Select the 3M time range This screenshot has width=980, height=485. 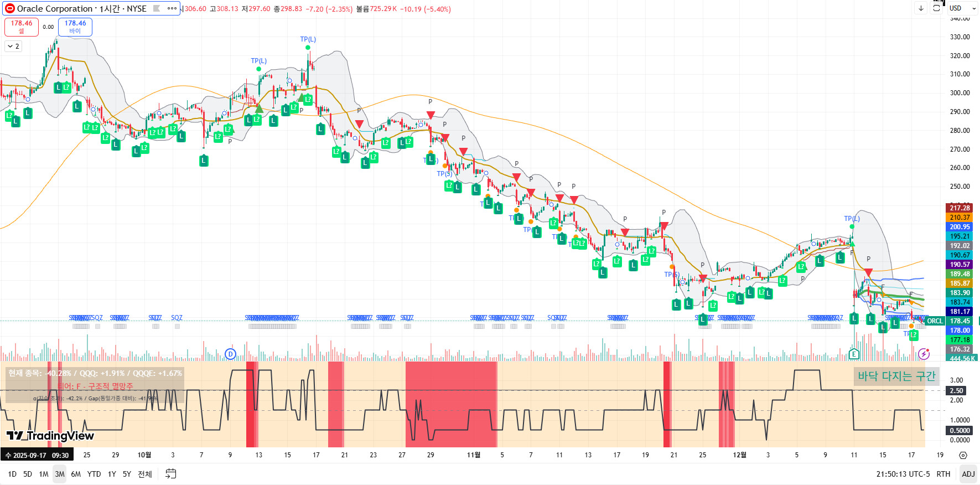pyautogui.click(x=60, y=474)
